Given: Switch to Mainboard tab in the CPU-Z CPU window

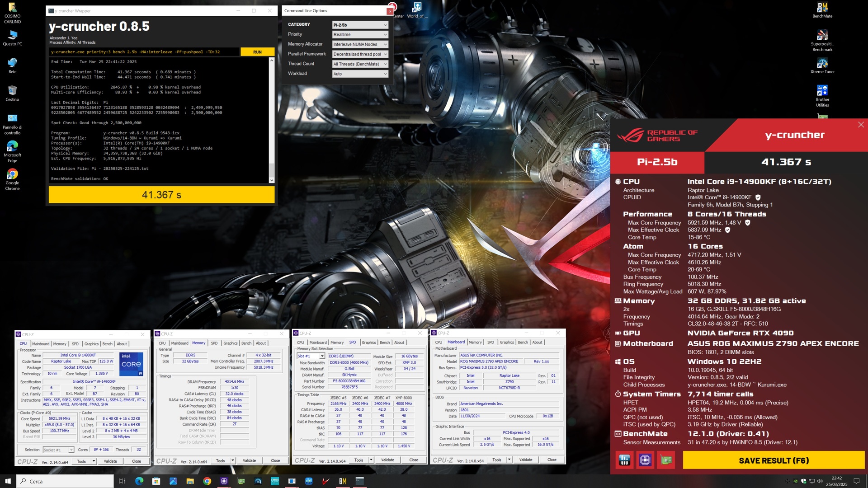Looking at the screenshot, I should (41, 344).
